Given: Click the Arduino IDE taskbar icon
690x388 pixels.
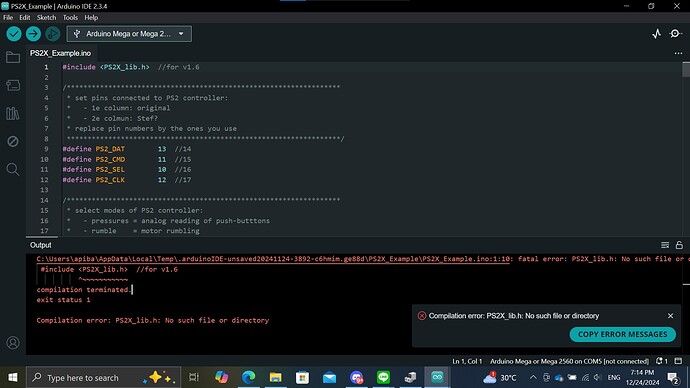Looking at the screenshot, I should pyautogui.click(x=437, y=377).
